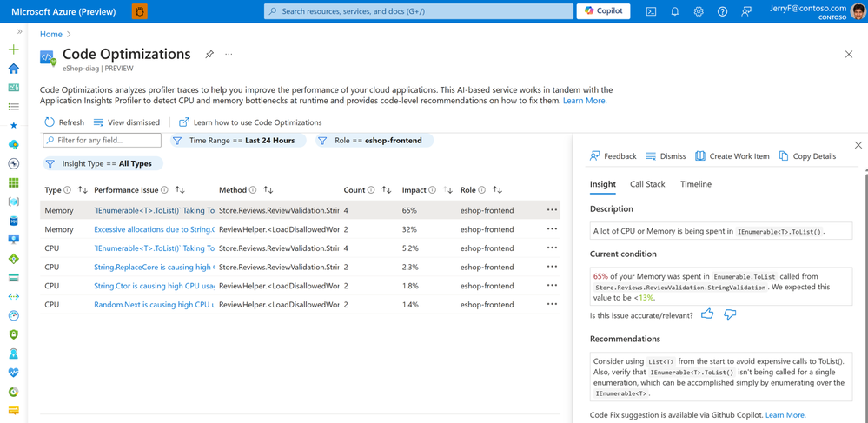Open Learn how to use Code Optimizations
This screenshot has width=868, height=423.
point(250,122)
